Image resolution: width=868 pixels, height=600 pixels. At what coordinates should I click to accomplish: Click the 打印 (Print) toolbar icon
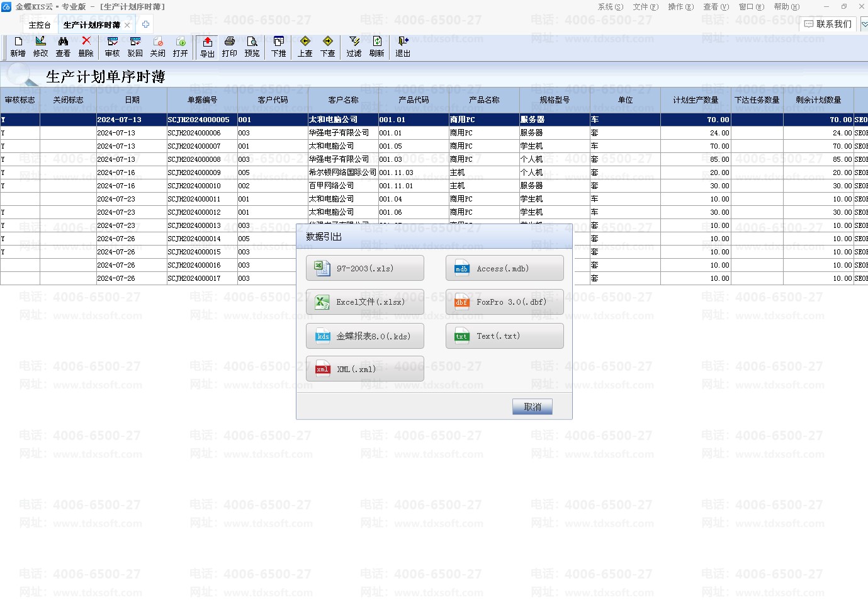[230, 47]
